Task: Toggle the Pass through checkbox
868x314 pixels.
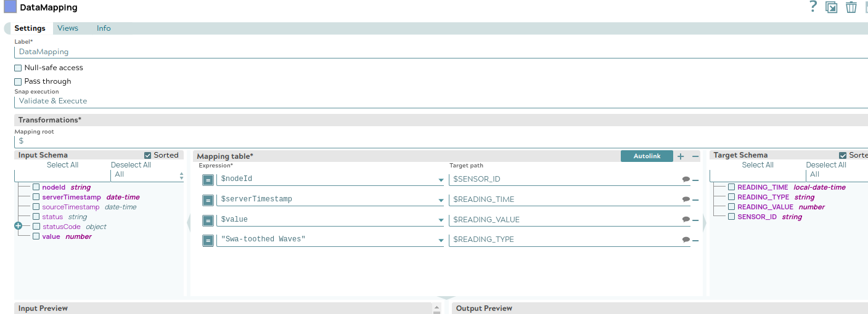Action: pyautogui.click(x=18, y=81)
